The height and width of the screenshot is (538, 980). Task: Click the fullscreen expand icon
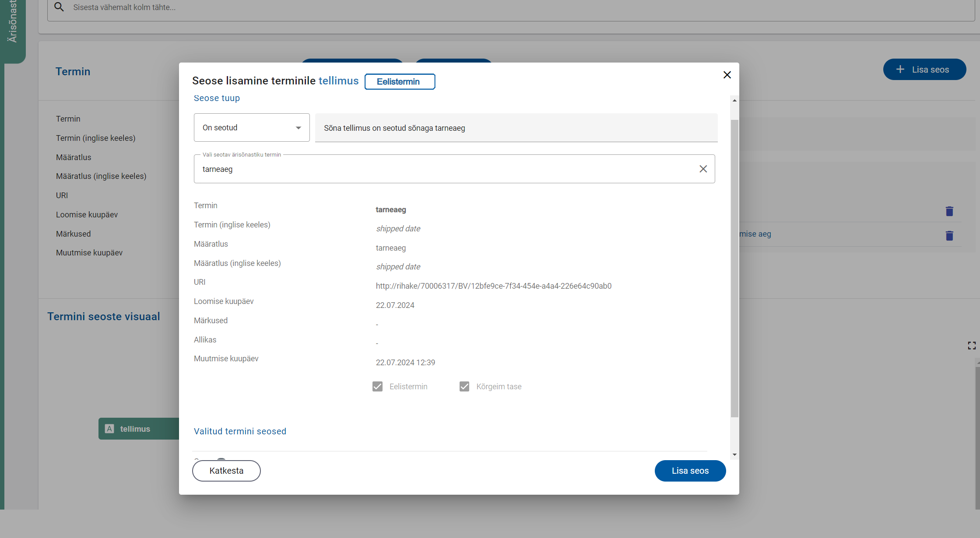point(972,346)
